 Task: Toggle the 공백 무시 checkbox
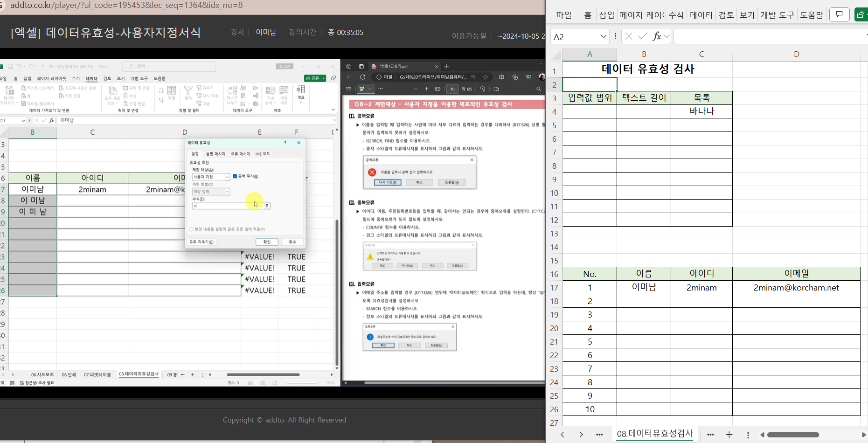[235, 176]
